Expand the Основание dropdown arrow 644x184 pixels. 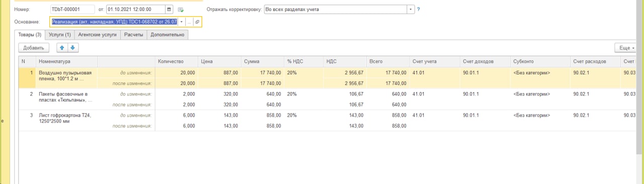tap(181, 22)
